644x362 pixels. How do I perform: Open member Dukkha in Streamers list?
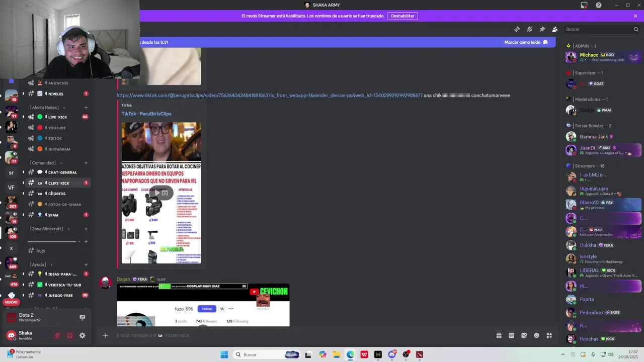tap(603, 245)
